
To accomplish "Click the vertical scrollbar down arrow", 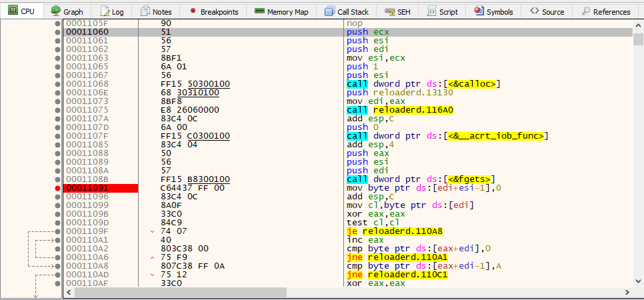I will [638, 281].
